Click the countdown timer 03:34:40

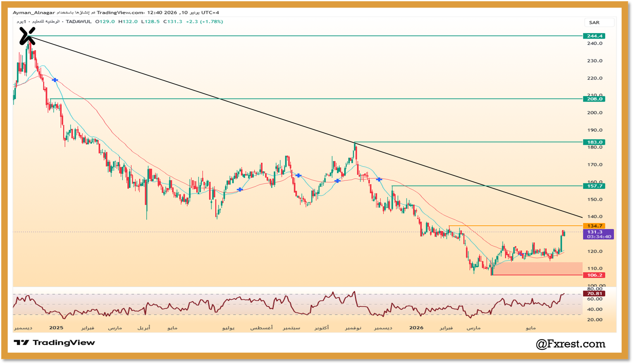(599, 237)
